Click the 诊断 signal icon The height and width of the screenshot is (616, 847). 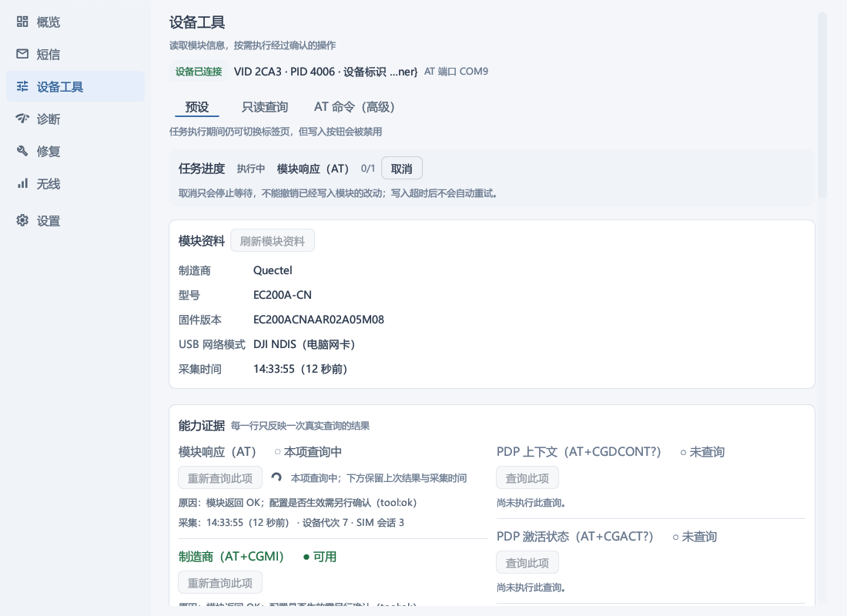pyautogui.click(x=22, y=119)
